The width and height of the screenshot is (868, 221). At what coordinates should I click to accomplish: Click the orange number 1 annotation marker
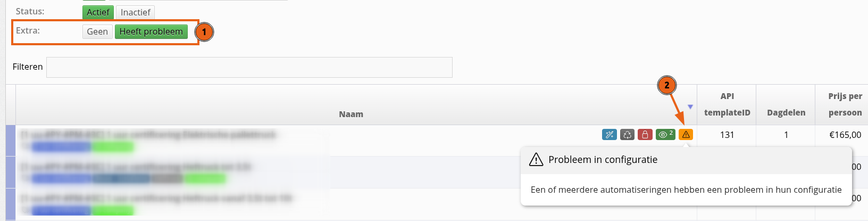coord(204,32)
